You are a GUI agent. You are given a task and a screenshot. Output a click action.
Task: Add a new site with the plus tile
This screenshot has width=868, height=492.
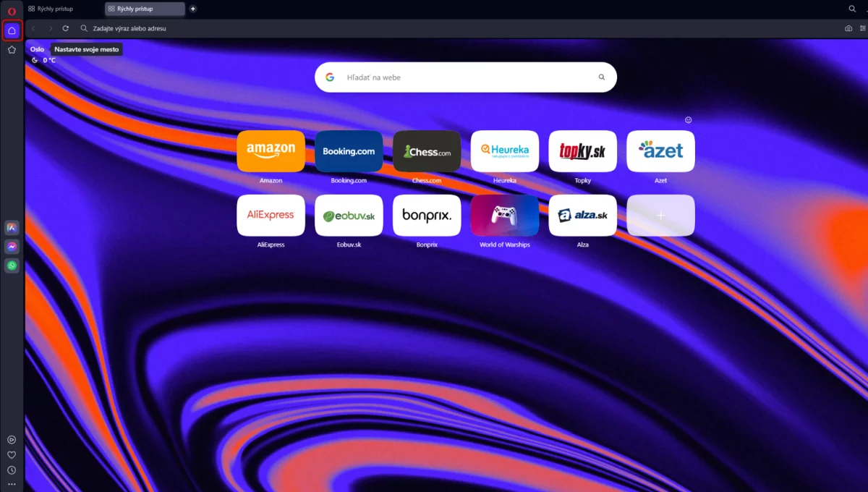(660, 215)
